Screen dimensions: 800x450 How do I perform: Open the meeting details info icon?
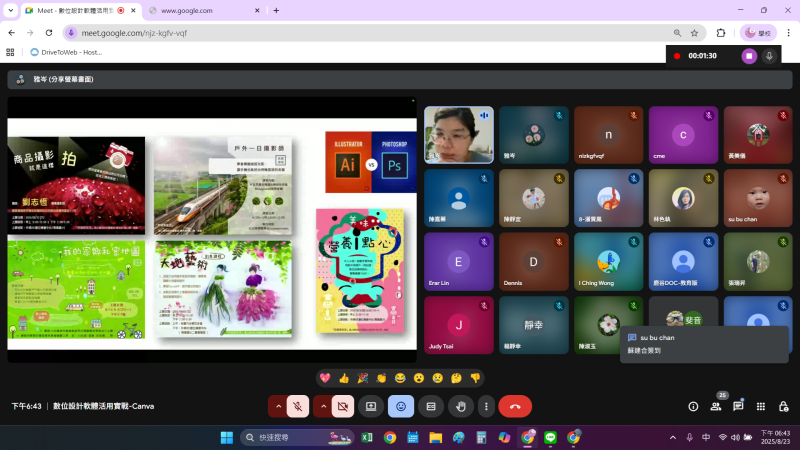coord(693,406)
